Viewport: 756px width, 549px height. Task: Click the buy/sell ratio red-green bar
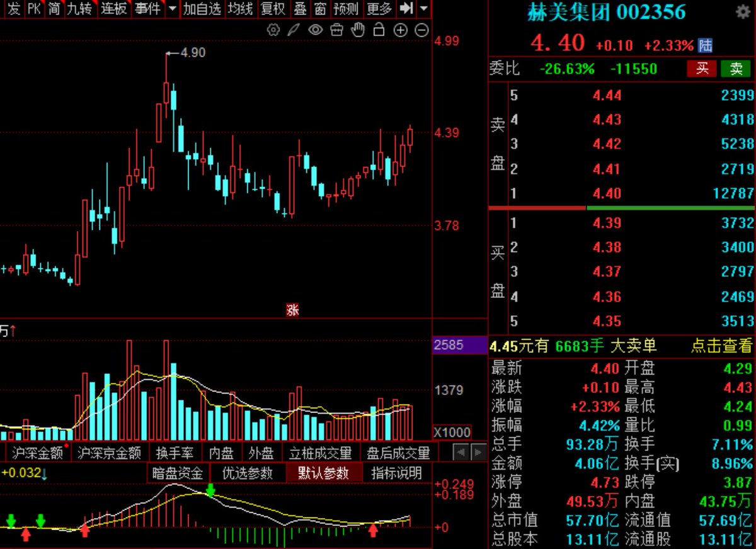pos(621,207)
